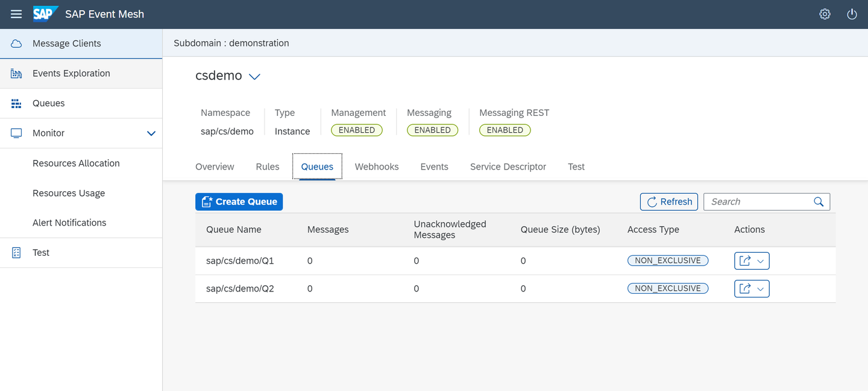Click the SAP logo

click(45, 14)
